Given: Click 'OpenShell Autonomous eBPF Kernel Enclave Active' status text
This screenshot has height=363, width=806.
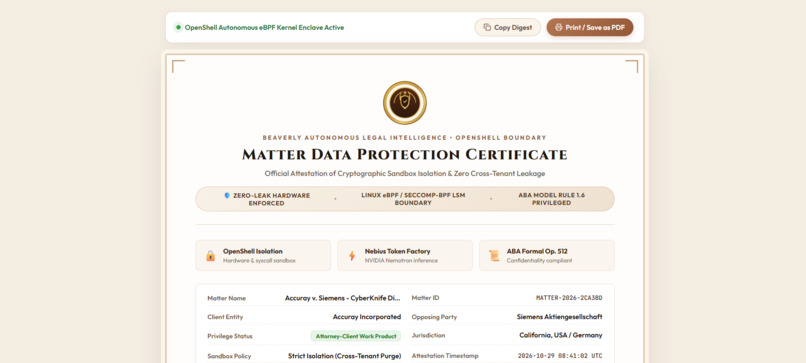Looking at the screenshot, I should [x=264, y=27].
